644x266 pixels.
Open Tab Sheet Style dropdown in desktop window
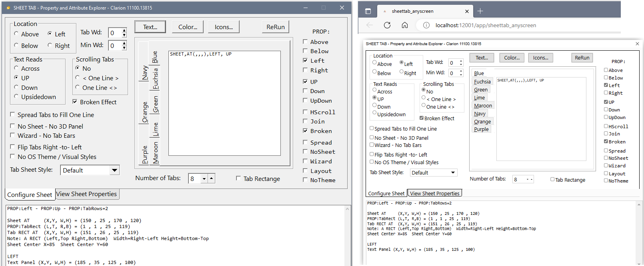(114, 170)
